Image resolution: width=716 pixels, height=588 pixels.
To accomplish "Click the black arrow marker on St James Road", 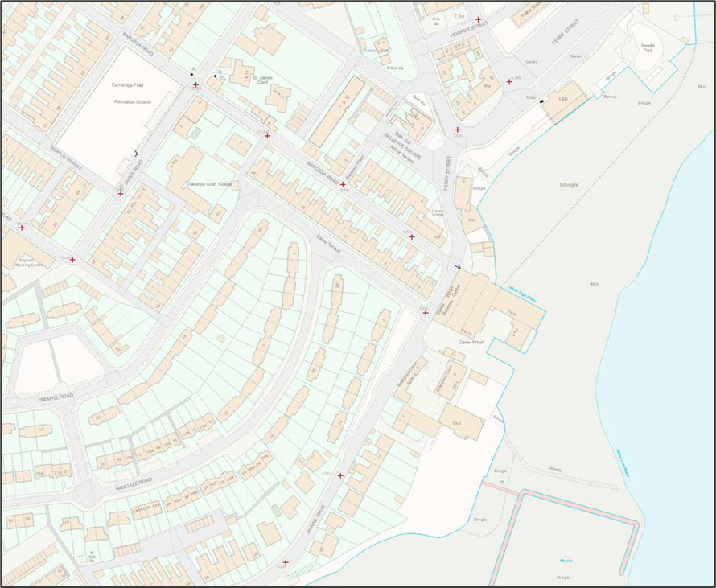I will 137,153.
